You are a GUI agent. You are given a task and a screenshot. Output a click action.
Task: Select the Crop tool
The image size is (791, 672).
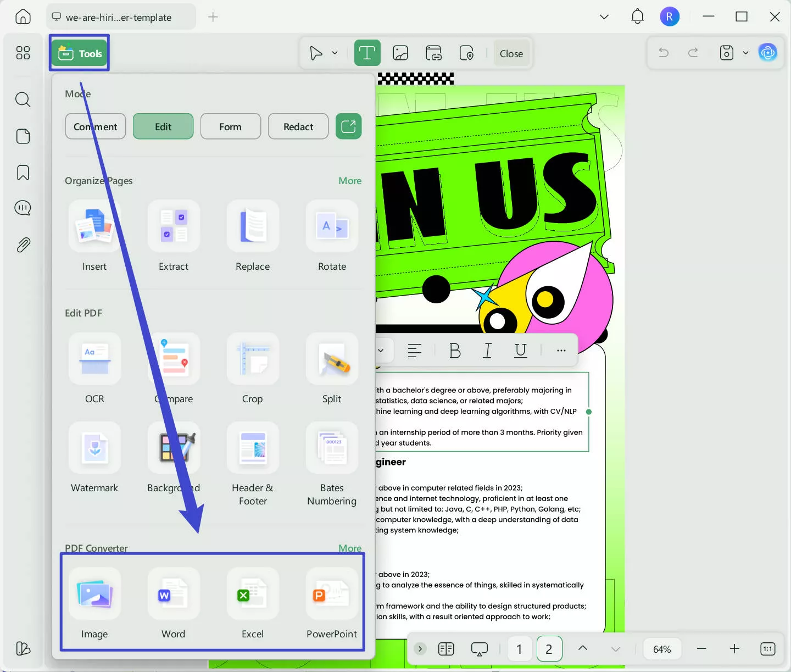252,369
